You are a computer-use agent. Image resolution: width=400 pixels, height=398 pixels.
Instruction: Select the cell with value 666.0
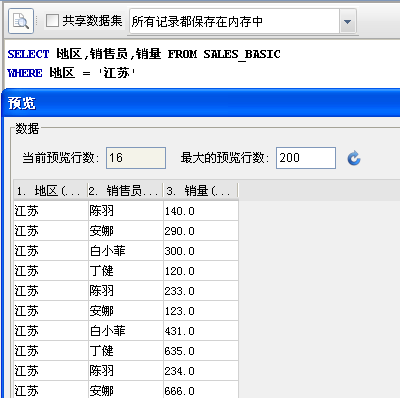tap(201, 390)
